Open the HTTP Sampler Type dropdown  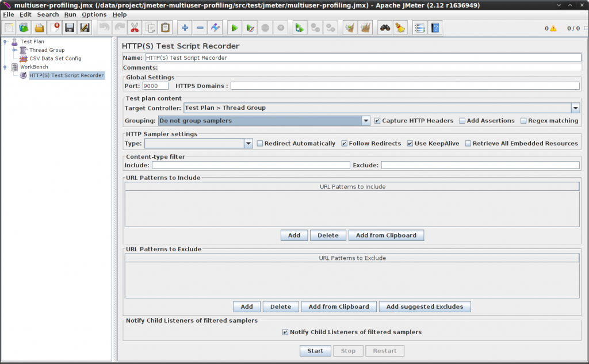(x=248, y=143)
